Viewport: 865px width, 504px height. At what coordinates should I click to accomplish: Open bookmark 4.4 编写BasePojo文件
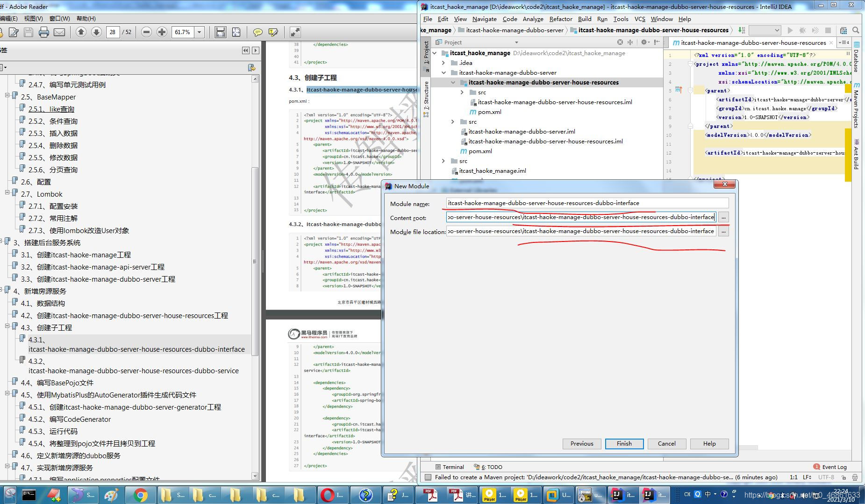pyautogui.click(x=57, y=383)
